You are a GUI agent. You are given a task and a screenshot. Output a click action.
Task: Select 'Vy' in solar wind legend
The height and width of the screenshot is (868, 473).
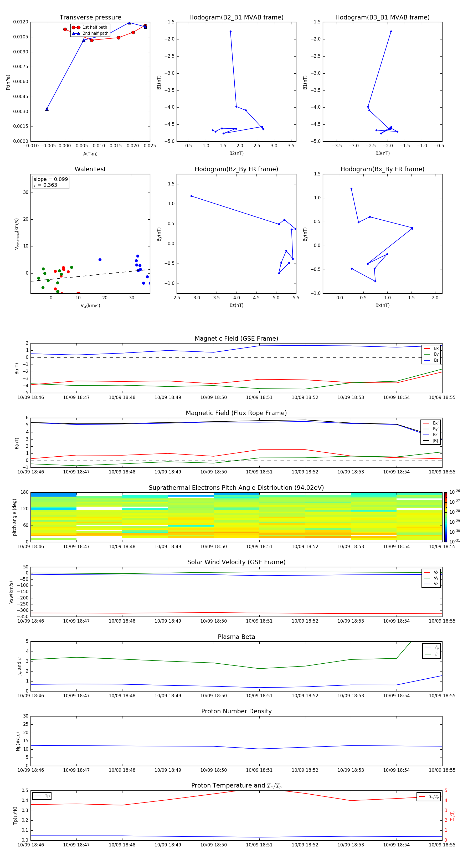pos(431,578)
